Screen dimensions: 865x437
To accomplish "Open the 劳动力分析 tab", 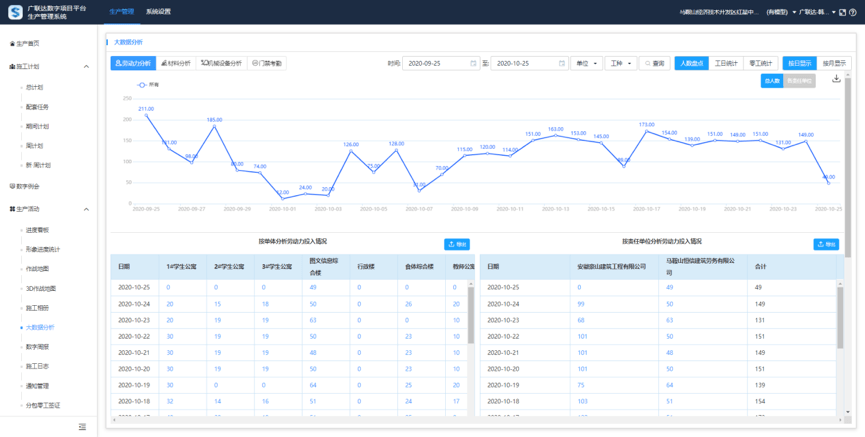I will click(133, 63).
